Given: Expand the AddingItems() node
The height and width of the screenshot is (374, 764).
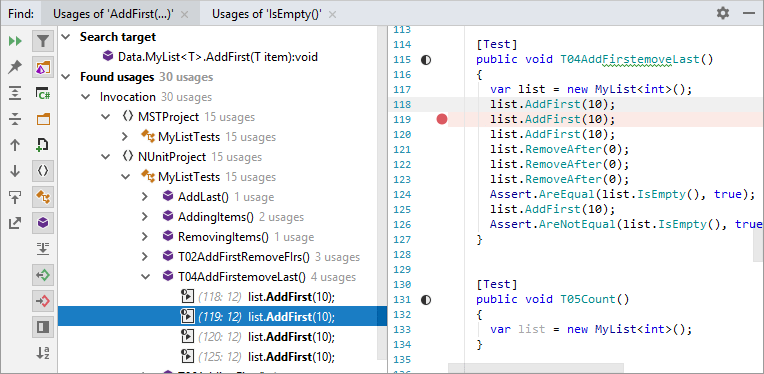Looking at the screenshot, I should [145, 217].
